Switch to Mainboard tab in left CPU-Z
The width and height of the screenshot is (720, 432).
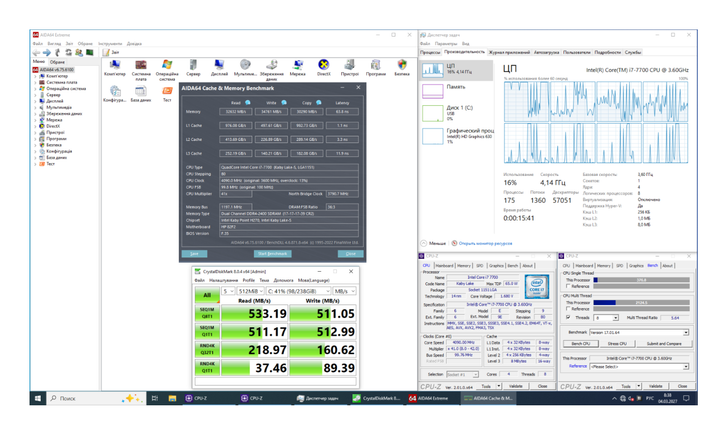click(444, 266)
